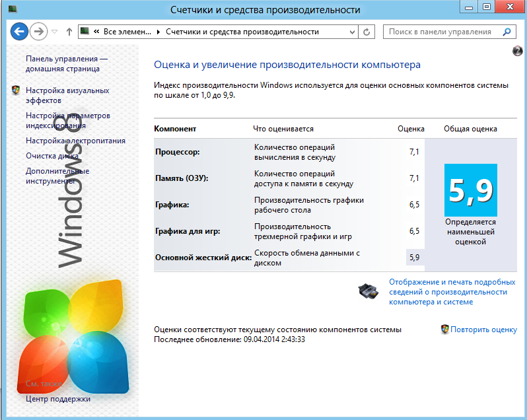Open 'Центр поддержки' link
527x420 pixels.
[58, 399]
